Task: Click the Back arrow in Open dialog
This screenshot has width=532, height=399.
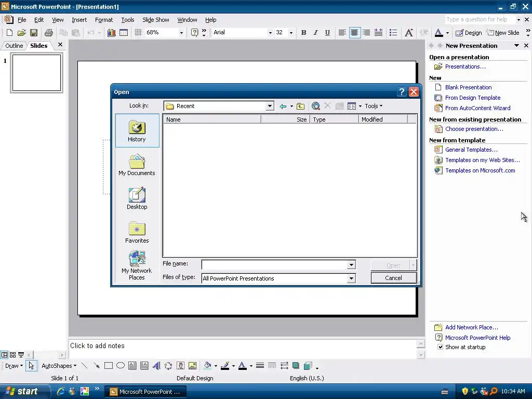Action: 283,106
